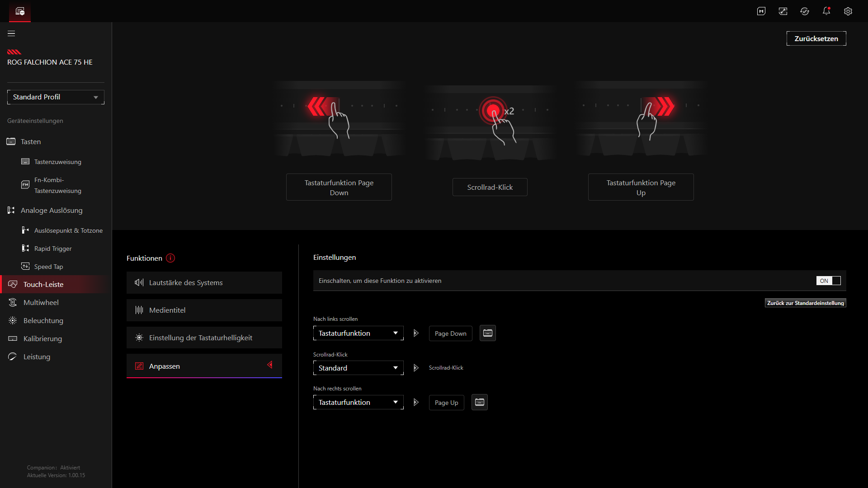
Task: Expand Nach rechts scrollen Tastaturfunktion dropdown
Action: point(358,402)
